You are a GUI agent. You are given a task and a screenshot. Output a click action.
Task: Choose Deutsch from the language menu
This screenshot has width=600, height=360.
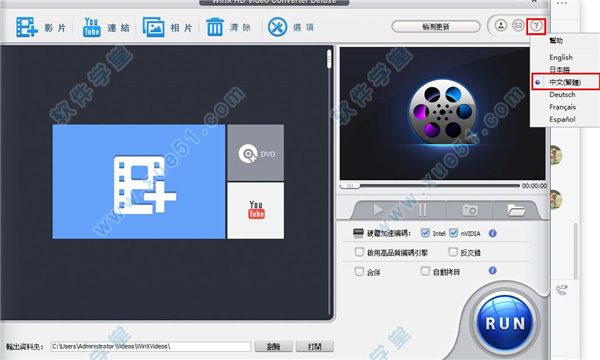tap(562, 94)
